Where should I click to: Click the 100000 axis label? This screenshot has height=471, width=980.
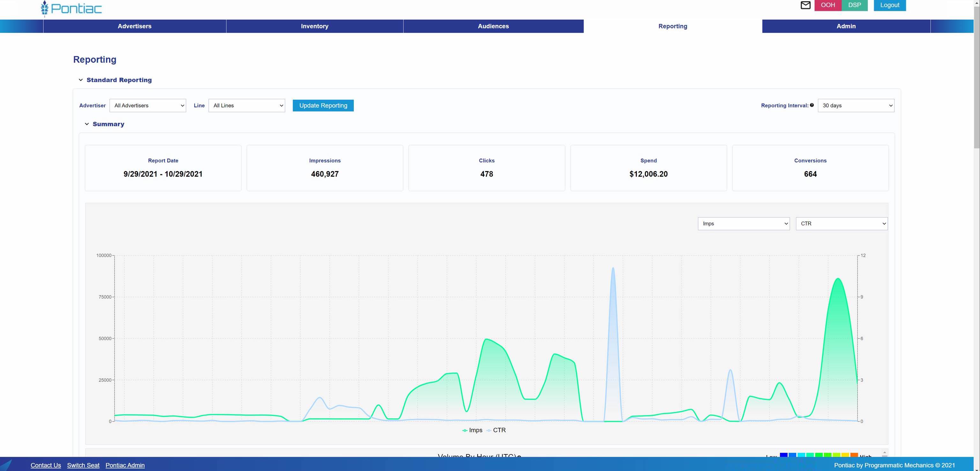(x=103, y=256)
